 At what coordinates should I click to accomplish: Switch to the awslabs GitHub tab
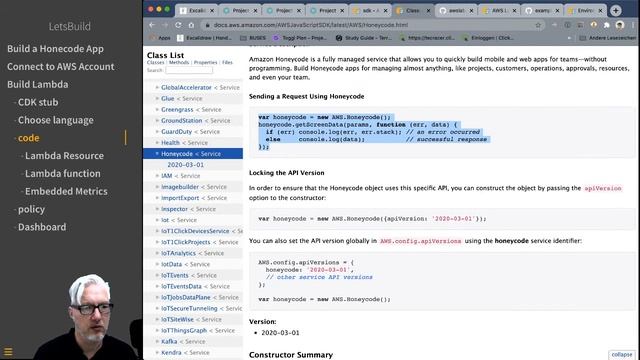[x=456, y=11]
